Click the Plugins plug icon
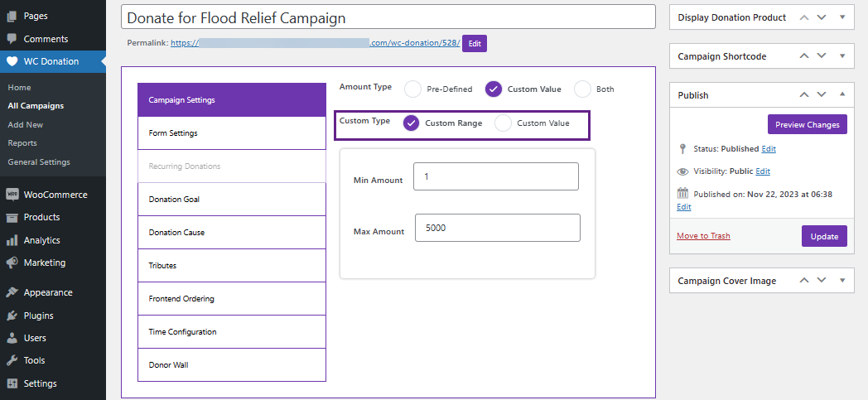Screen dimensions: 868x400 click(12, 316)
